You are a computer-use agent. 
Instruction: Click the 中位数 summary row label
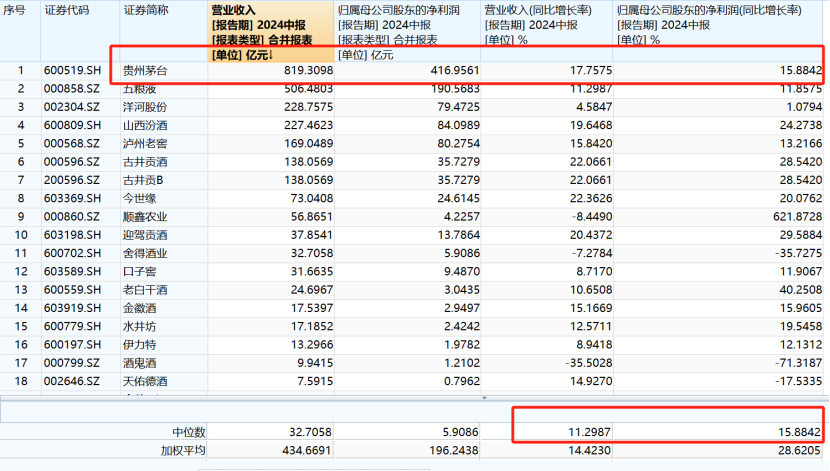tap(188, 432)
